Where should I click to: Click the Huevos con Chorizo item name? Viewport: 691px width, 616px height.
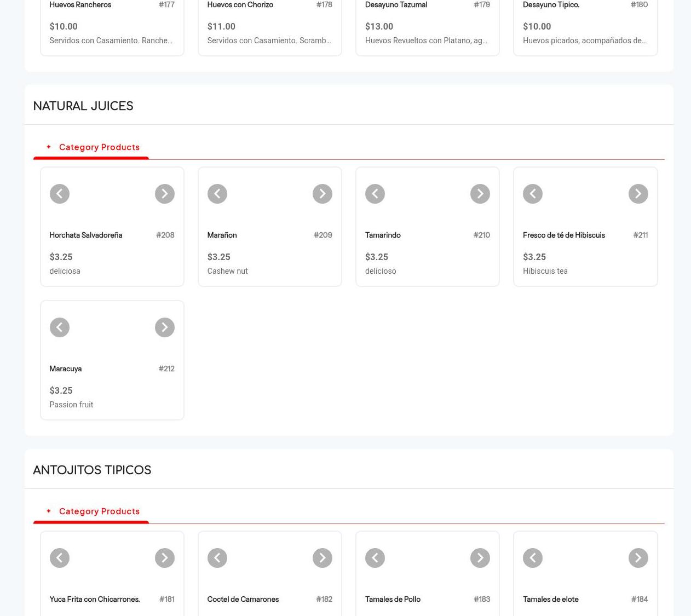click(240, 4)
